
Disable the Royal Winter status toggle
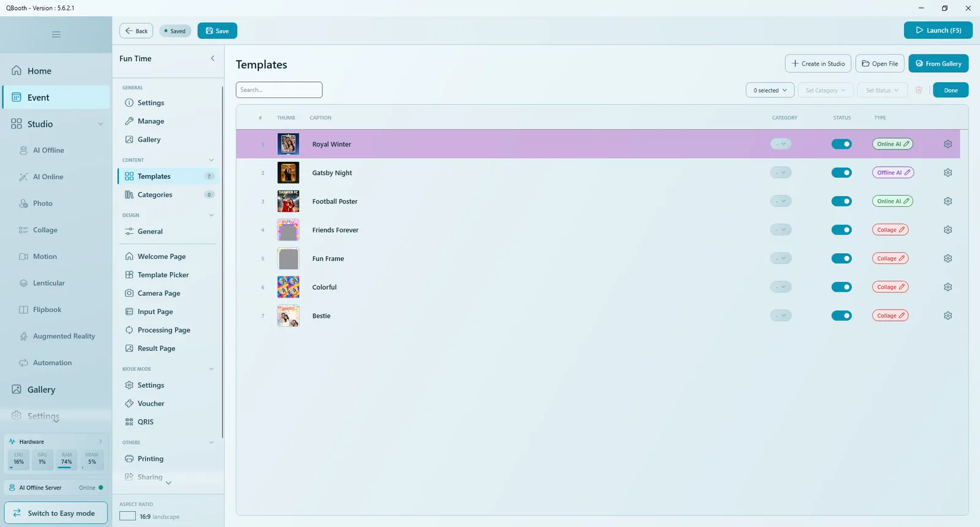click(x=842, y=144)
